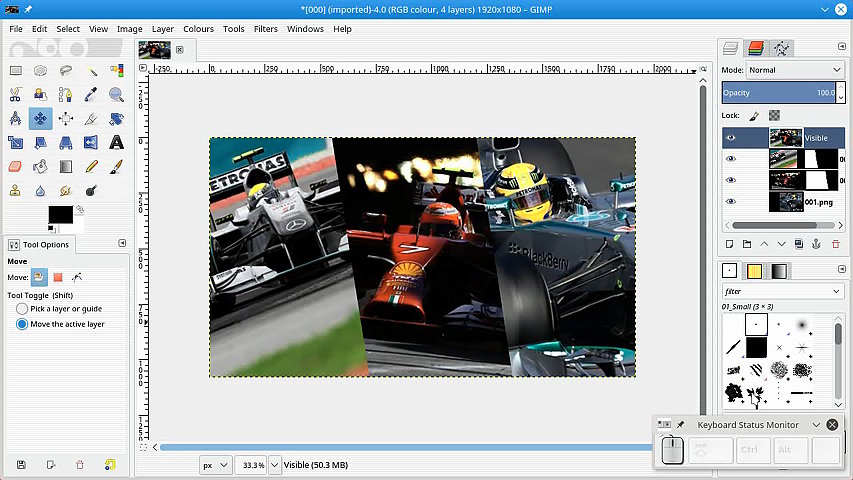
Task: Expand the px units dropdown
Action: point(215,465)
